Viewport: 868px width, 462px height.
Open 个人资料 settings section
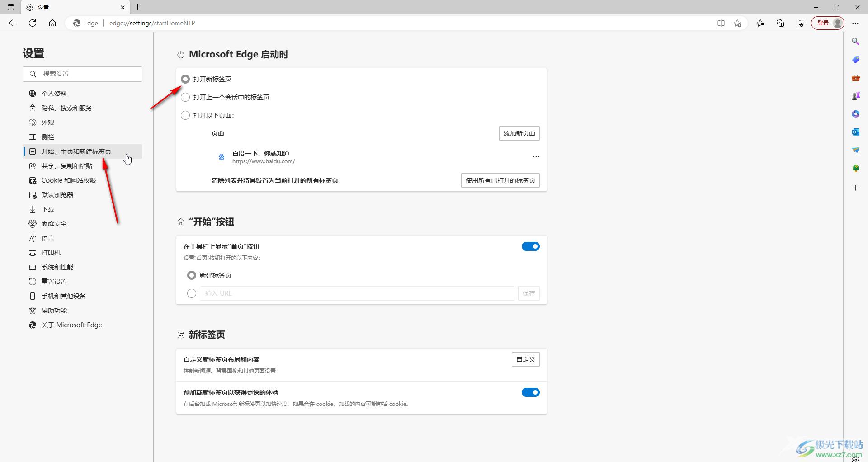[x=82, y=94]
